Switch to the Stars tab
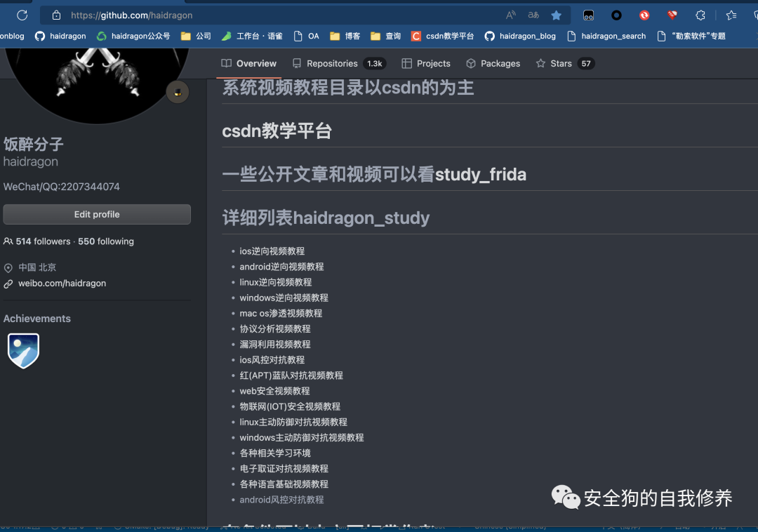The height and width of the screenshot is (532, 758). click(x=566, y=63)
